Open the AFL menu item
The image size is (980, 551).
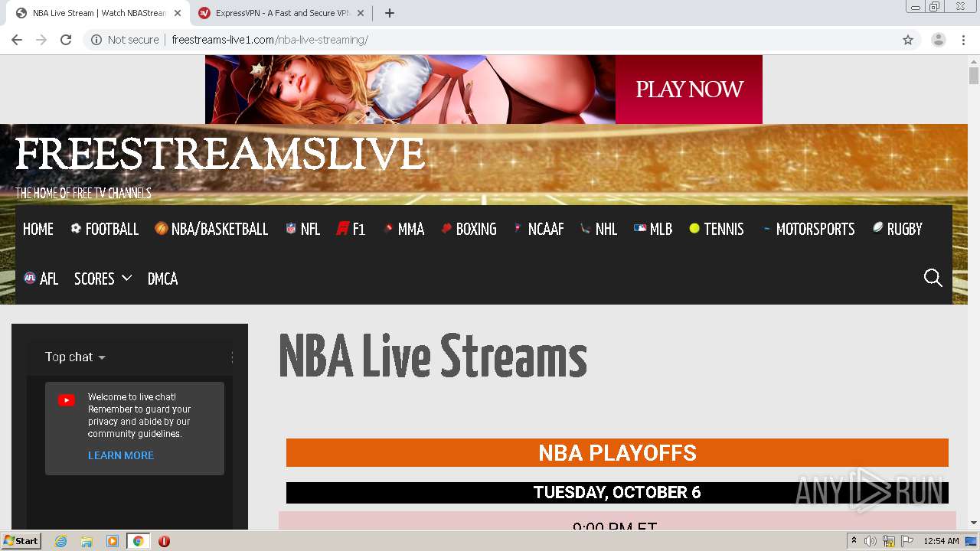point(41,279)
